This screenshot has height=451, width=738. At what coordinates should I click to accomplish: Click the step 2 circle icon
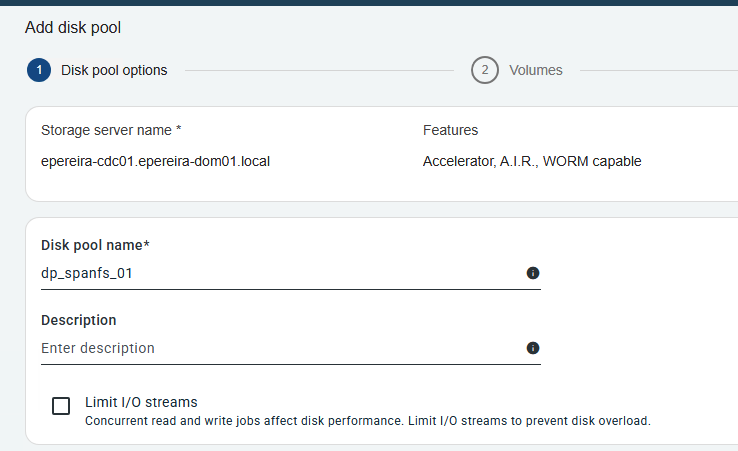tap(485, 71)
